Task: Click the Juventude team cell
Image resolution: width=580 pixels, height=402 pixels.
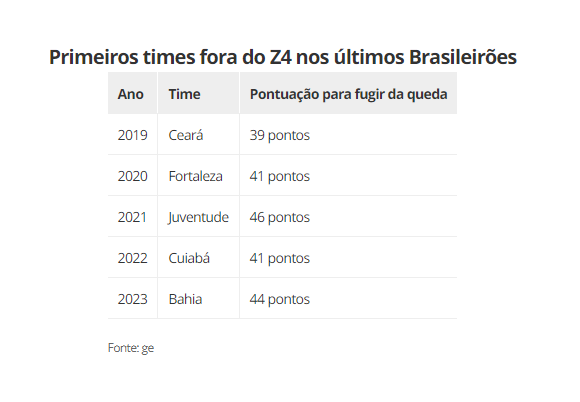Action: coord(198,217)
